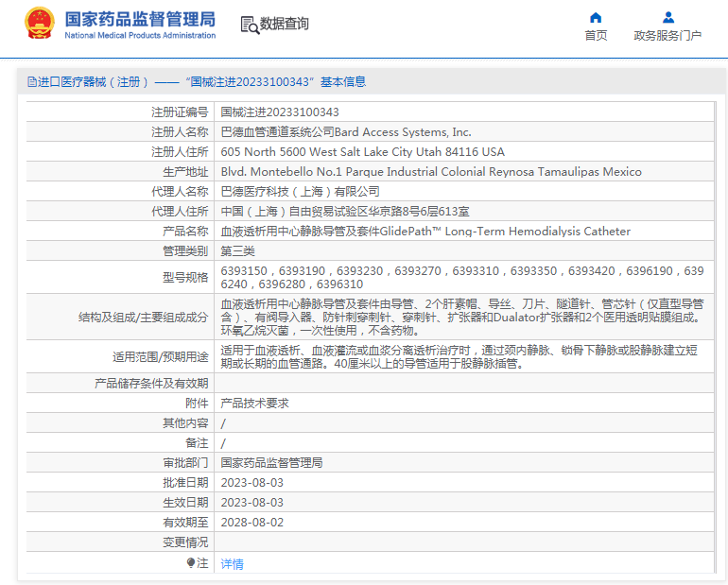Image resolution: width=728 pixels, height=585 pixels.
Task: Click the 产品储存条件及有效期 label
Action: coord(151,384)
